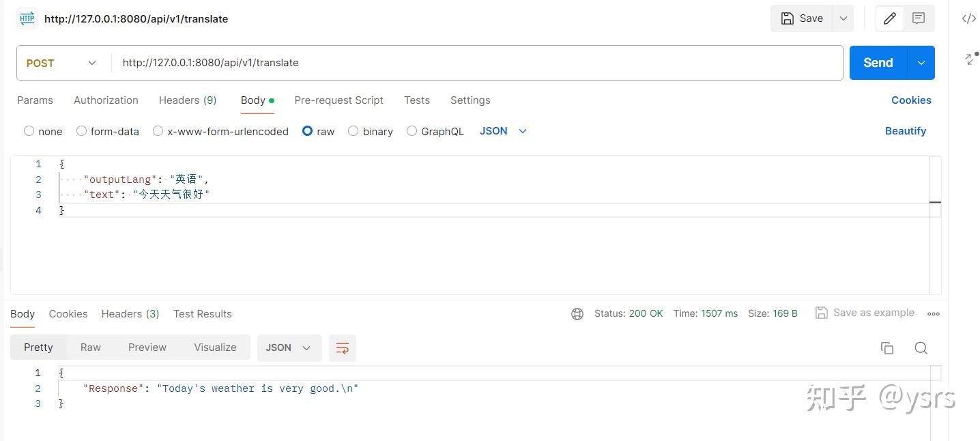This screenshot has height=441, width=980.
Task: Select the form-data radio option
Action: (82, 131)
